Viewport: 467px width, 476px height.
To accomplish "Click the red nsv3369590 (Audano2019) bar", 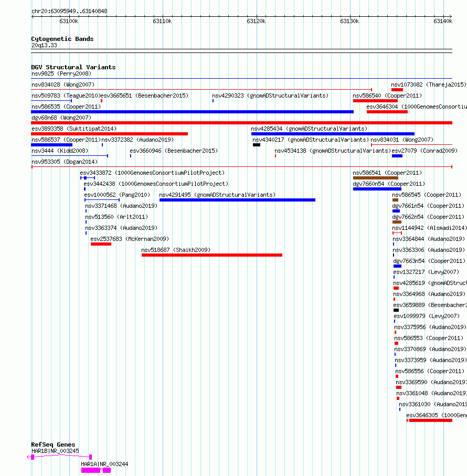I will pos(399,387).
